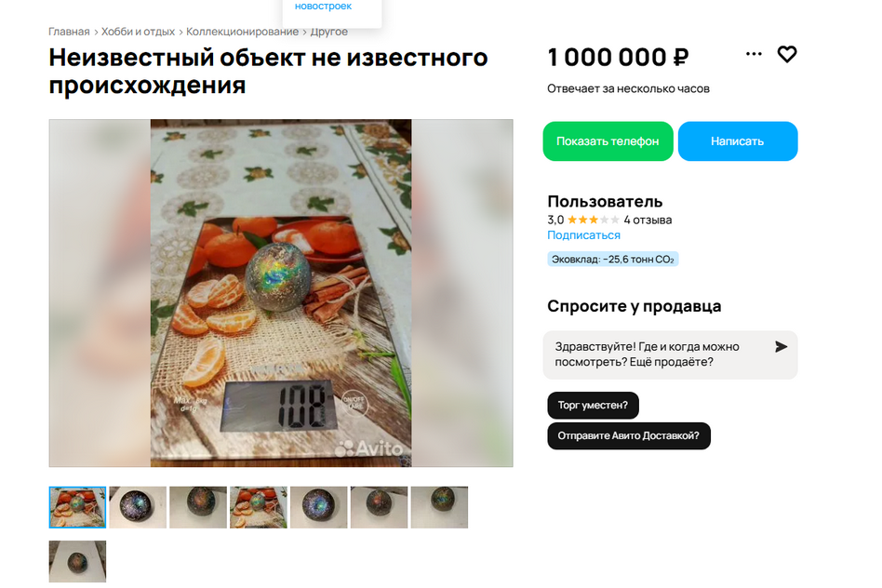
Task: Open the seller's 4 отзыва reviews
Action: tap(648, 220)
